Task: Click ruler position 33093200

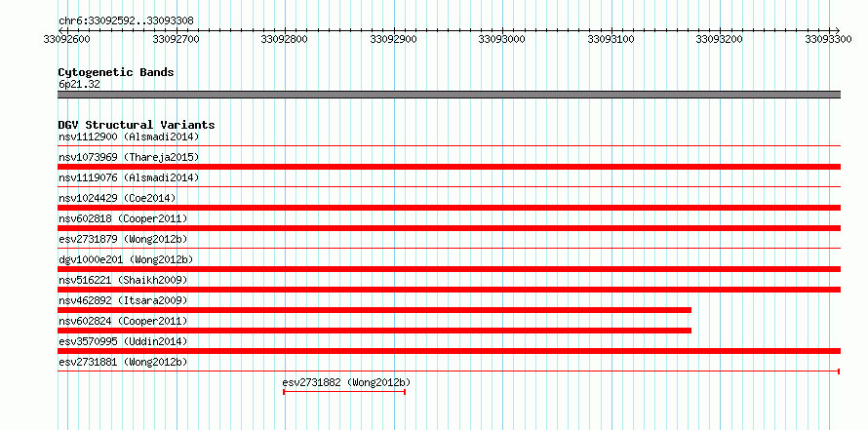Action: pyautogui.click(x=721, y=39)
